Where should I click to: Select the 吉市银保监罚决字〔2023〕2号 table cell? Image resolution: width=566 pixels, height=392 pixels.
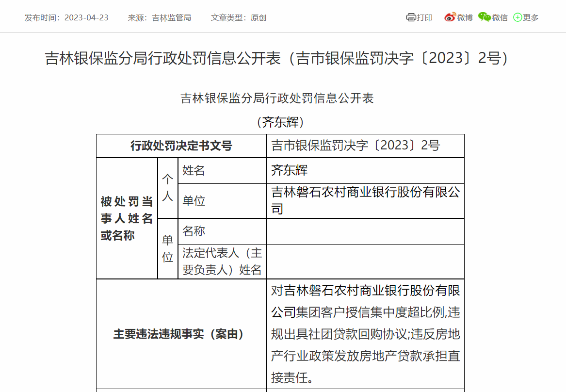[356, 146]
